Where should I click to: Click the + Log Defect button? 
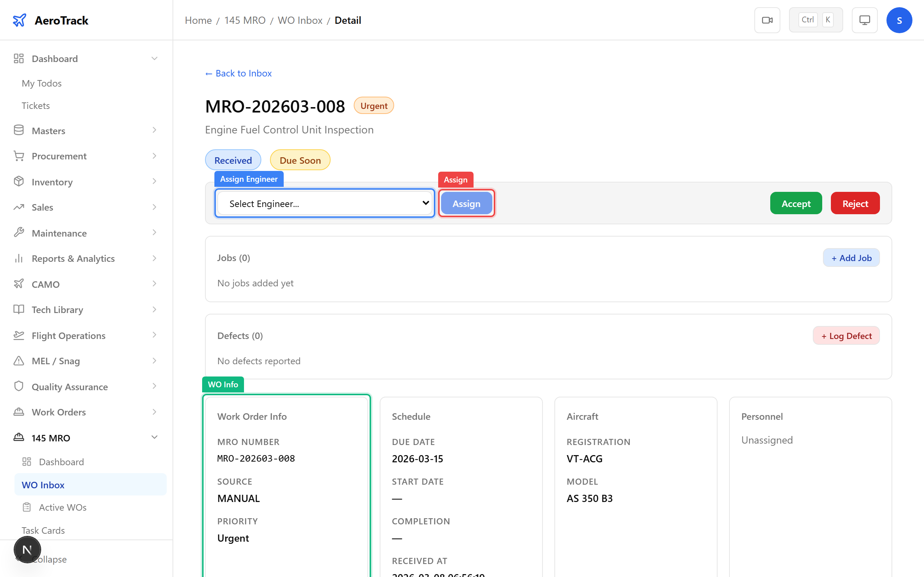(846, 335)
